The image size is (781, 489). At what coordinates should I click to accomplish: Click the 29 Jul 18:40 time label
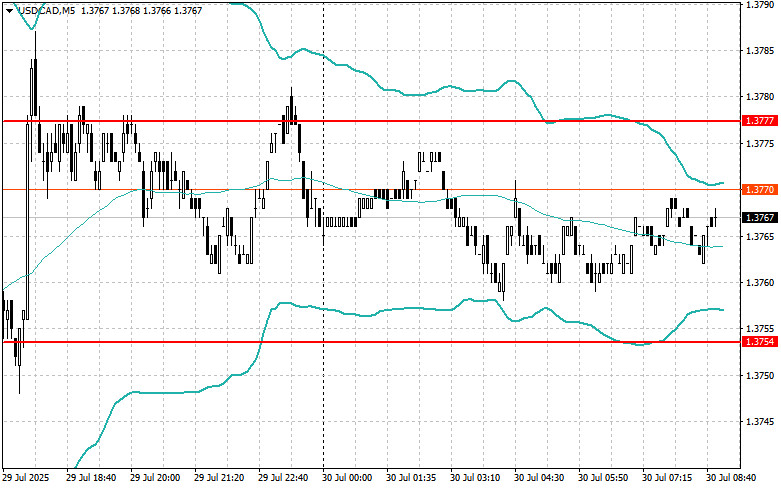click(x=91, y=478)
